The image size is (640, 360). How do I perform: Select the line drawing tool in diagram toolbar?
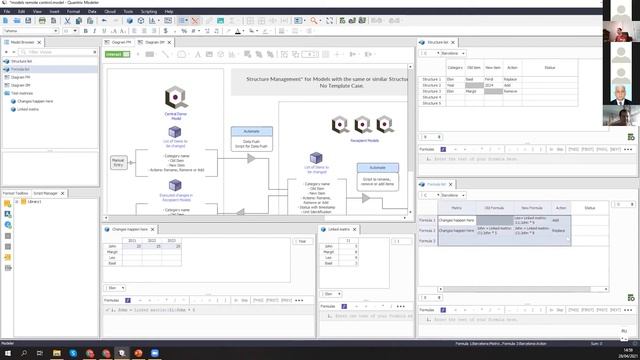(x=165, y=54)
